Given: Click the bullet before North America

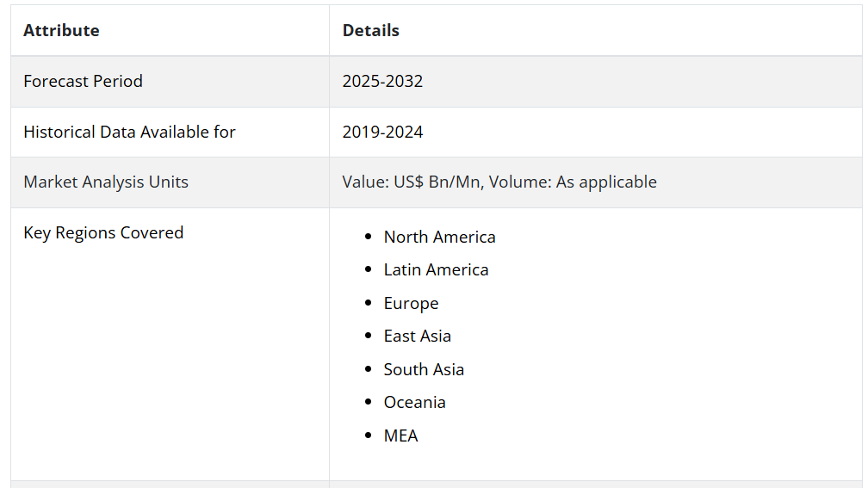Looking at the screenshot, I should tap(369, 237).
